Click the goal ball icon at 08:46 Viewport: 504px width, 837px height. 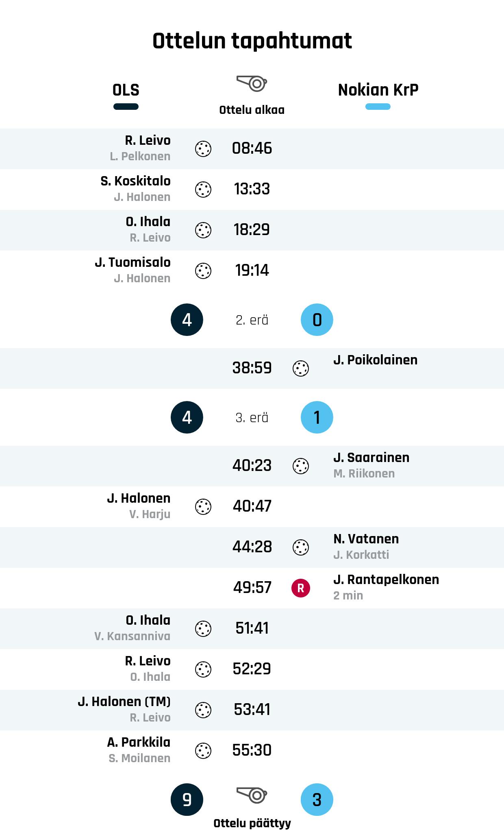203,149
